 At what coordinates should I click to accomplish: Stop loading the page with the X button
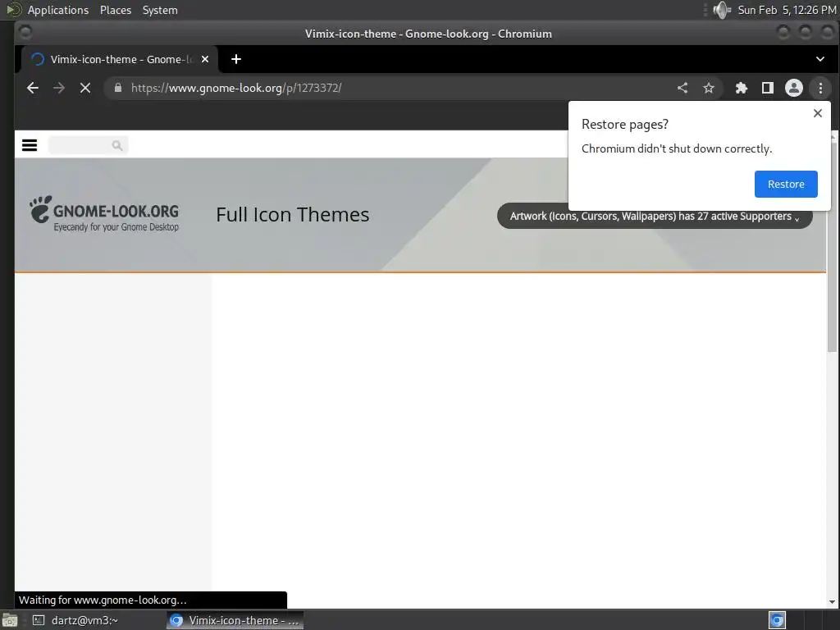(85, 88)
